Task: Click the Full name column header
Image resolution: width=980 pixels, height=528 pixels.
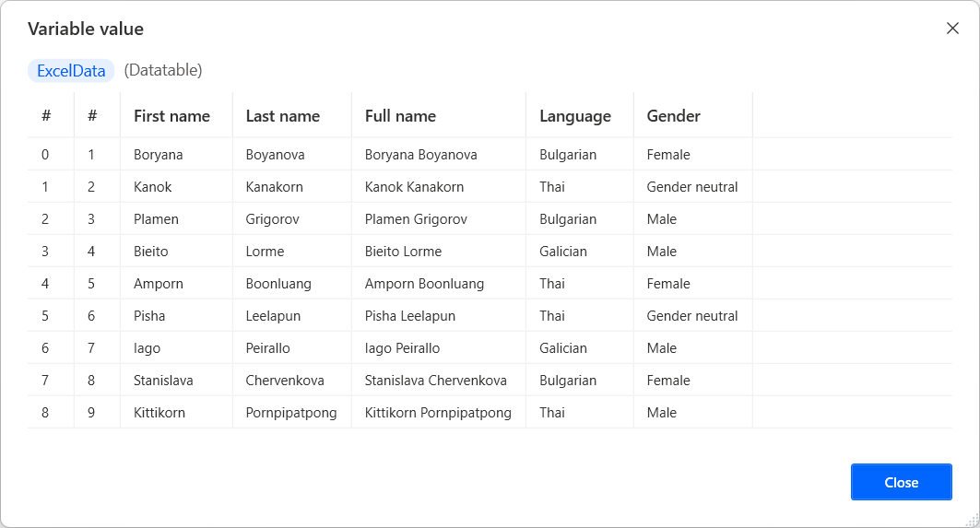Action: pos(400,116)
